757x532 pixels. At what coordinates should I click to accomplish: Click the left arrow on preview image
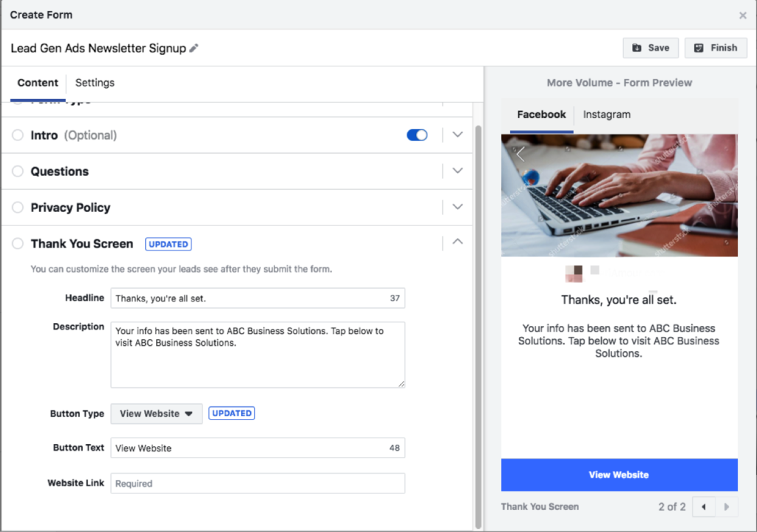pyautogui.click(x=520, y=154)
